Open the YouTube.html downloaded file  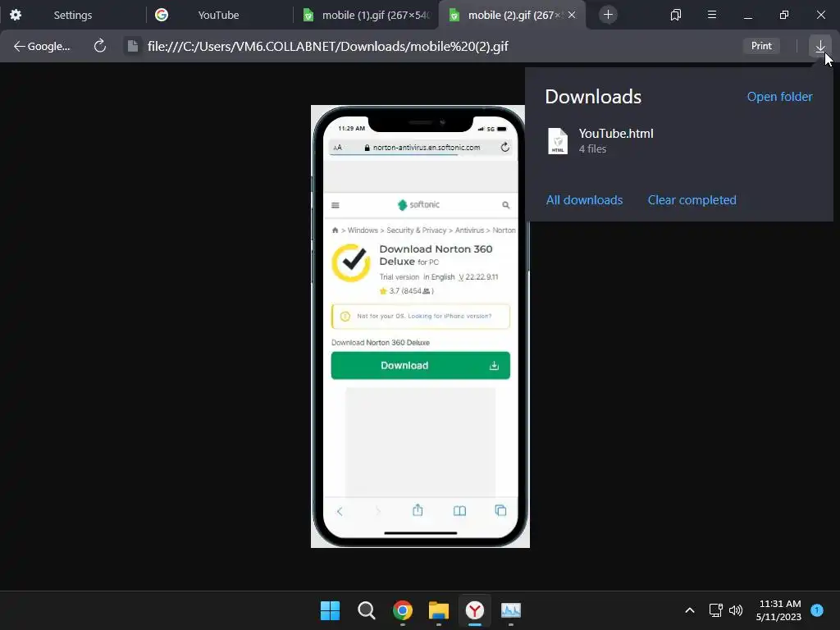pos(615,134)
